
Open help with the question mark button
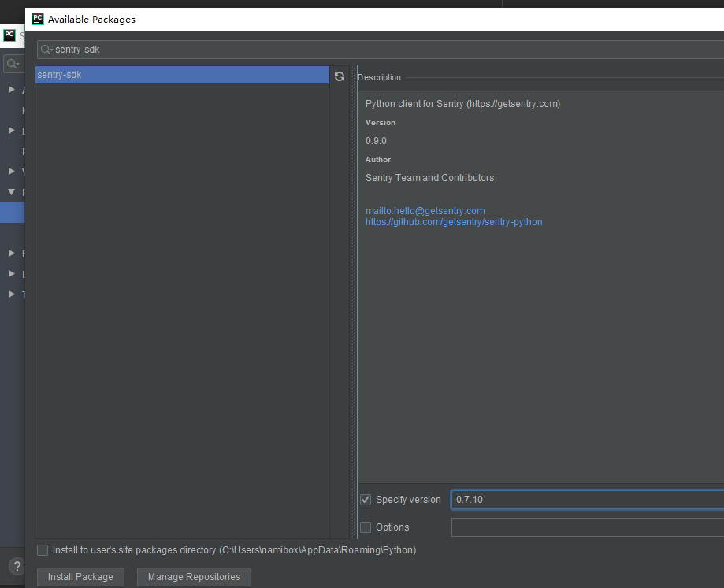17,566
